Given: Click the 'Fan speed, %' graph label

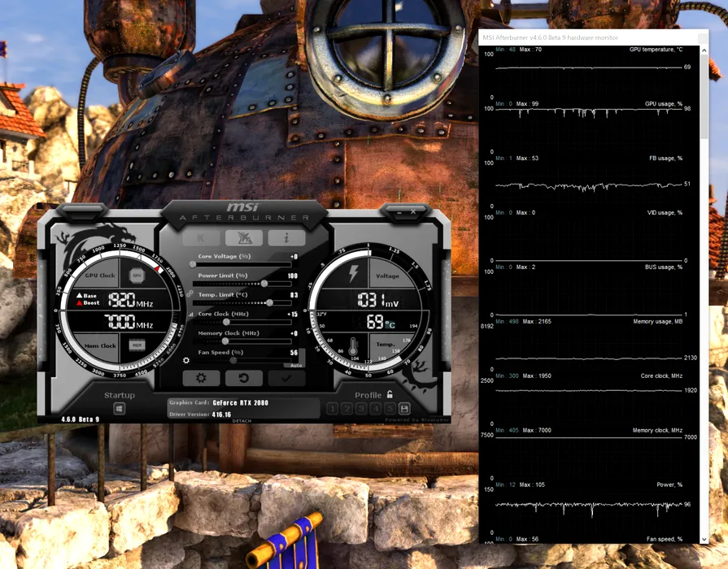Looking at the screenshot, I should click(x=665, y=539).
